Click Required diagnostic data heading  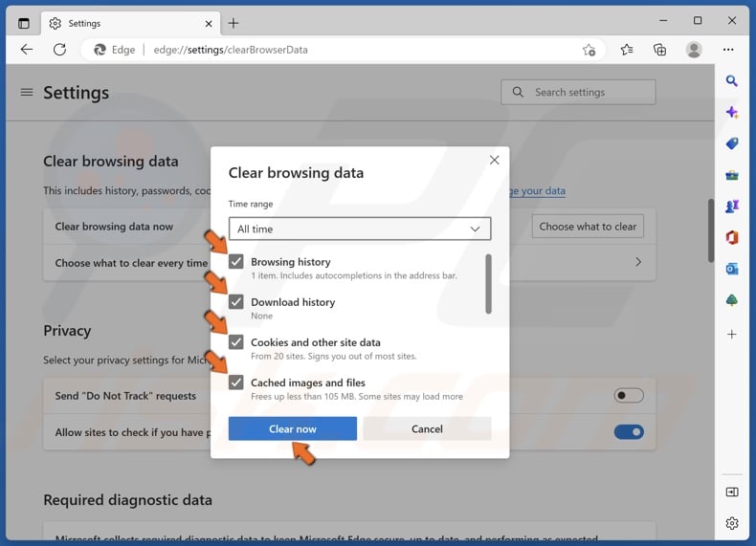pos(128,500)
